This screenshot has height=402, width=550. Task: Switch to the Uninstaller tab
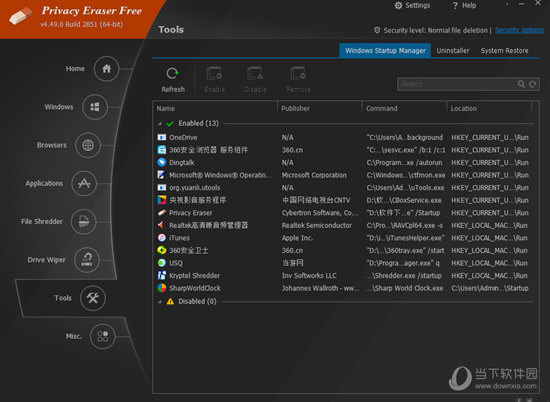(452, 51)
